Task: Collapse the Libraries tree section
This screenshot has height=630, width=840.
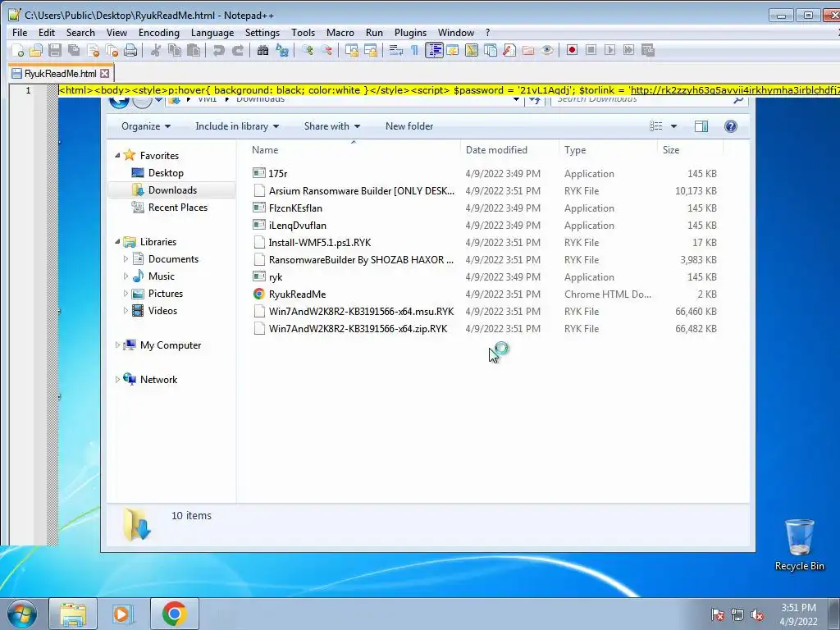Action: pos(117,242)
